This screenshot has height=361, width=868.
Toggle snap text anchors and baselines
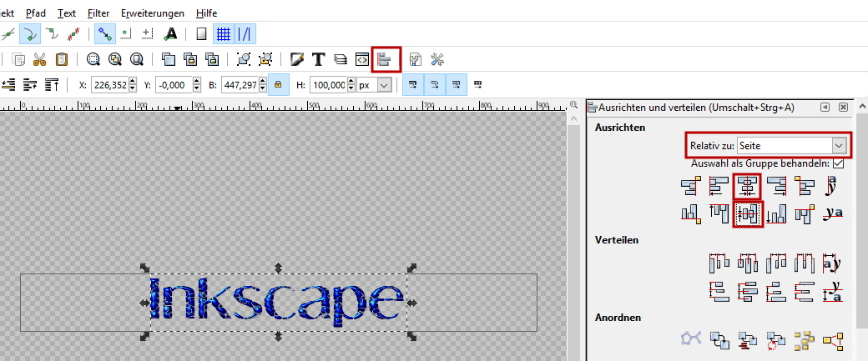click(170, 34)
